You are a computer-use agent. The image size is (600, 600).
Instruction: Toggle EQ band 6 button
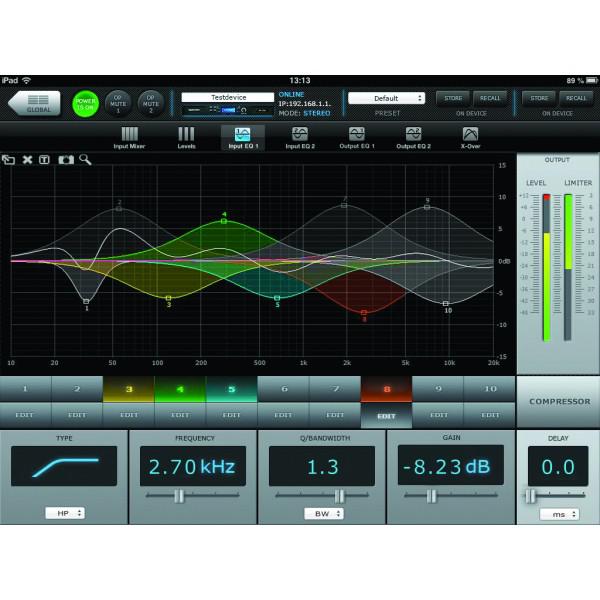284,389
